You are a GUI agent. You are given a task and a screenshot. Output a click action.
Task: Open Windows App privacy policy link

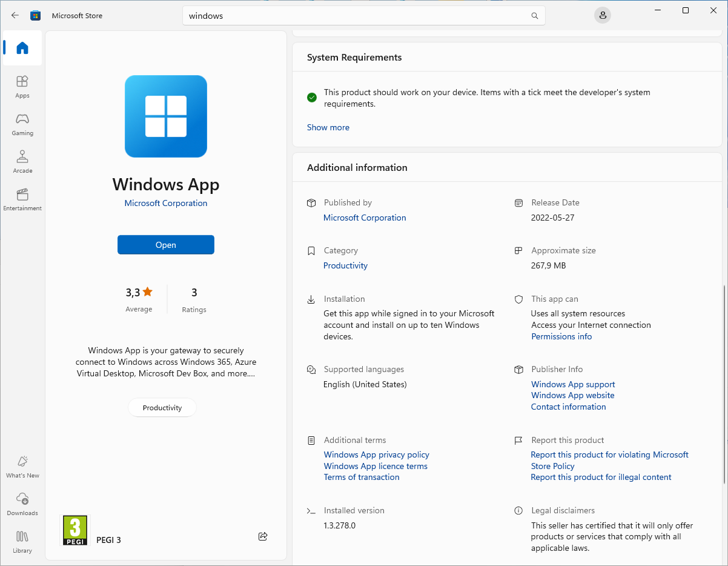tap(377, 454)
